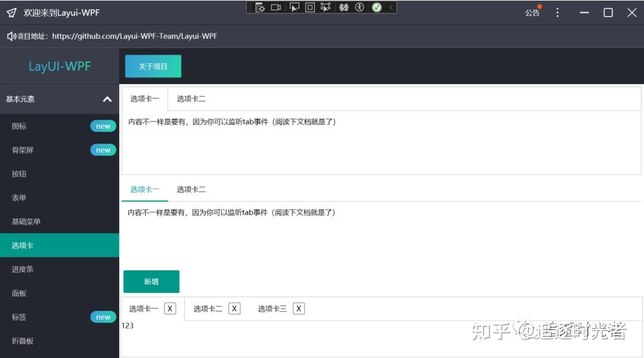Collapse the 基本元素 sidebar section
Image resolution: width=644 pixels, height=358 pixels.
(107, 99)
